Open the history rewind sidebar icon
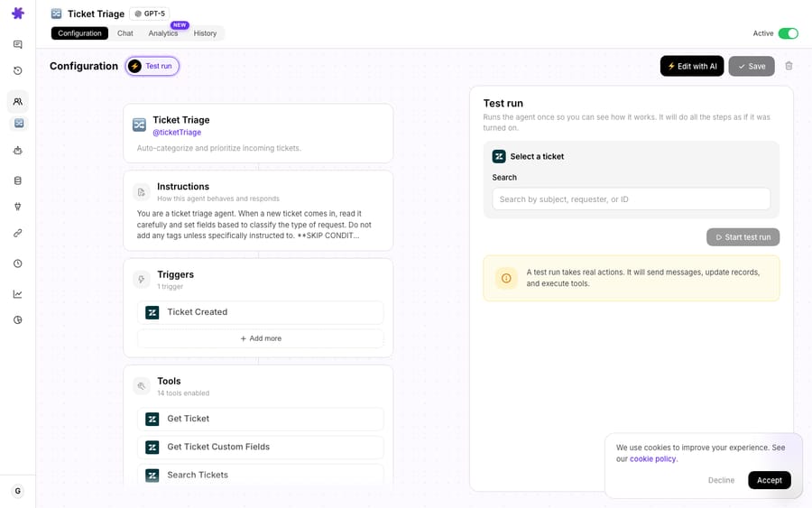 (x=18, y=70)
